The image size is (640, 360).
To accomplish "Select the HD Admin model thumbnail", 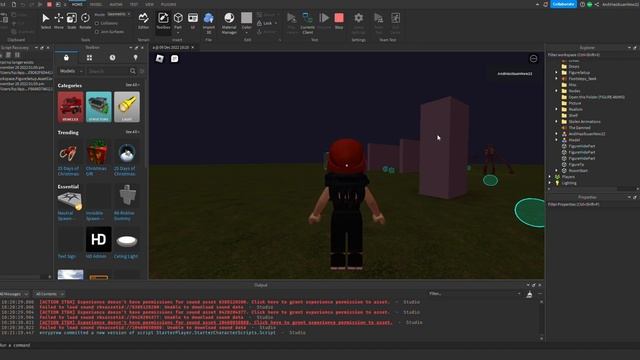I will (x=98, y=239).
